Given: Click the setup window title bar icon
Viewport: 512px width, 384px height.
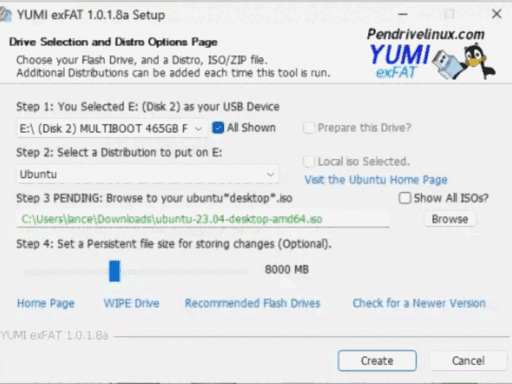Looking at the screenshot, I should 5,15.
